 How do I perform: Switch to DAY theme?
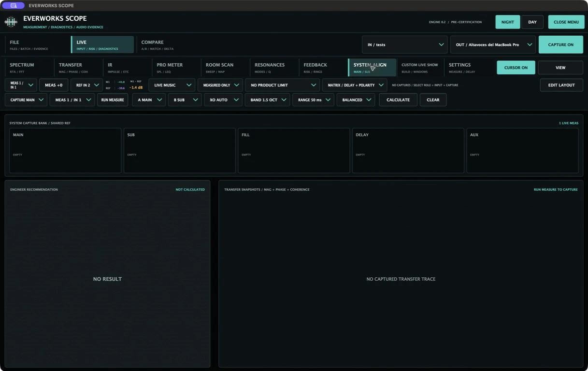[x=532, y=22]
